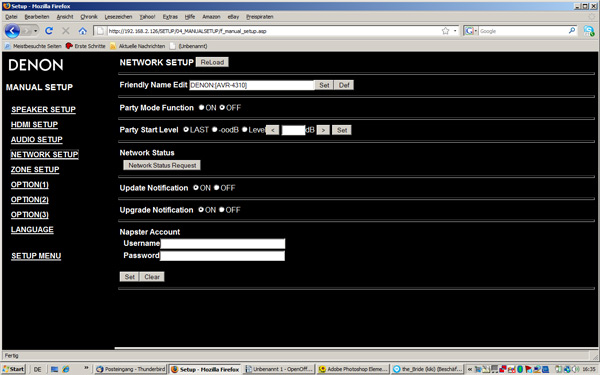The width and height of the screenshot is (600, 375).
Task: Open address bar history dropdown
Action: tap(455, 31)
